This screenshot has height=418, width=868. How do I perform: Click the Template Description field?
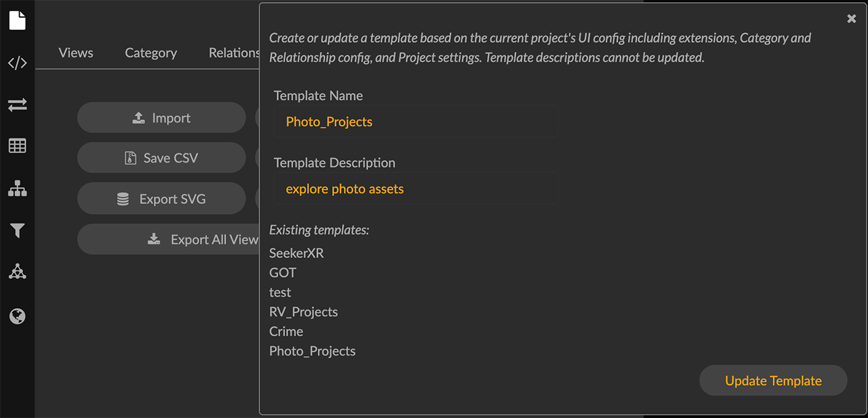pyautogui.click(x=416, y=188)
